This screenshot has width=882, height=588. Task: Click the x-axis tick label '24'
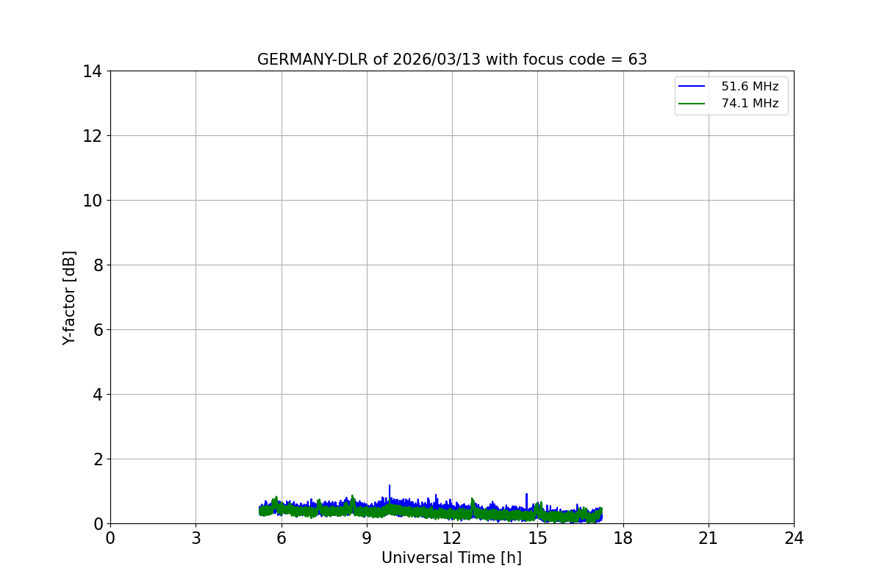pos(794,539)
